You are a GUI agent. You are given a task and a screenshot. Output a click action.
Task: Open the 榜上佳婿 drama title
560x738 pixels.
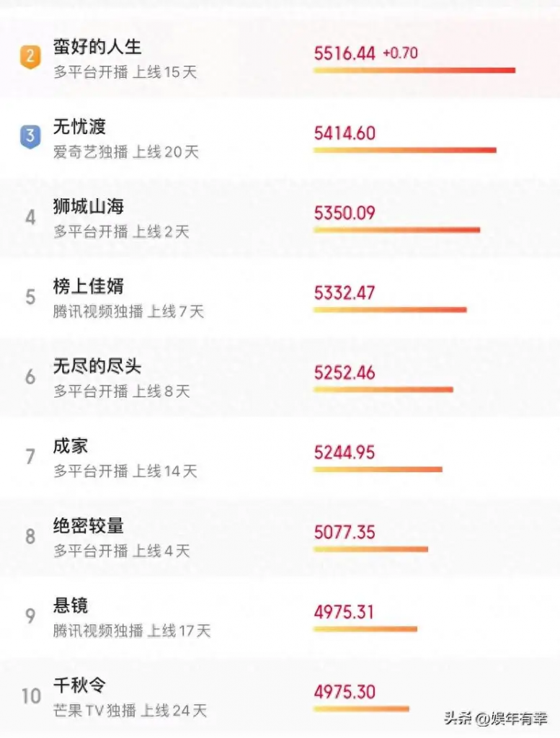[88, 285]
